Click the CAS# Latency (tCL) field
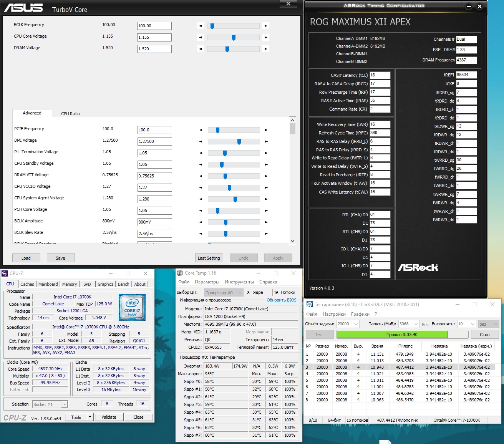This screenshot has height=444, width=504. (380, 75)
